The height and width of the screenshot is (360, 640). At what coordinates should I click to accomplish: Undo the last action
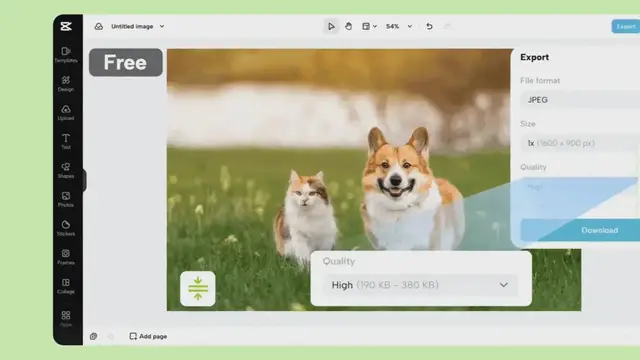point(429,26)
